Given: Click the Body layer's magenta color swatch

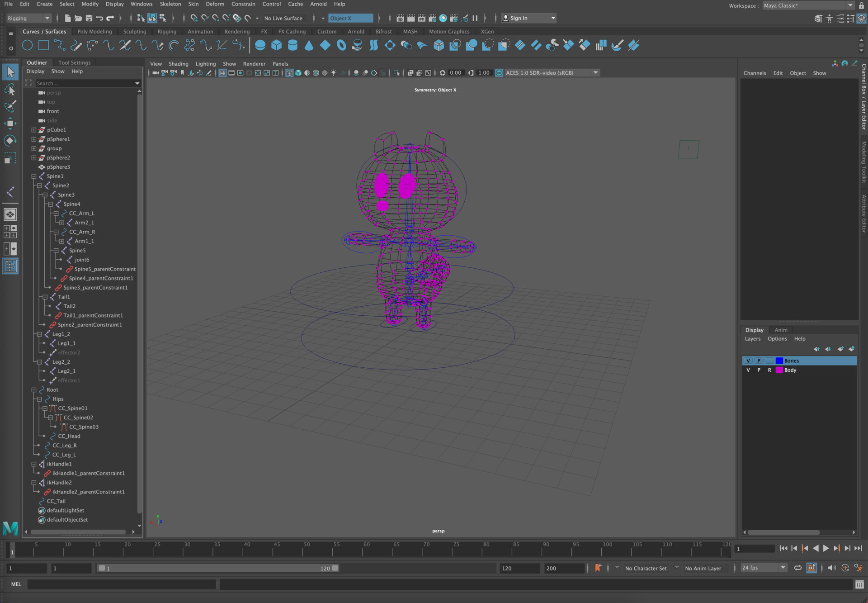Looking at the screenshot, I should (x=779, y=370).
